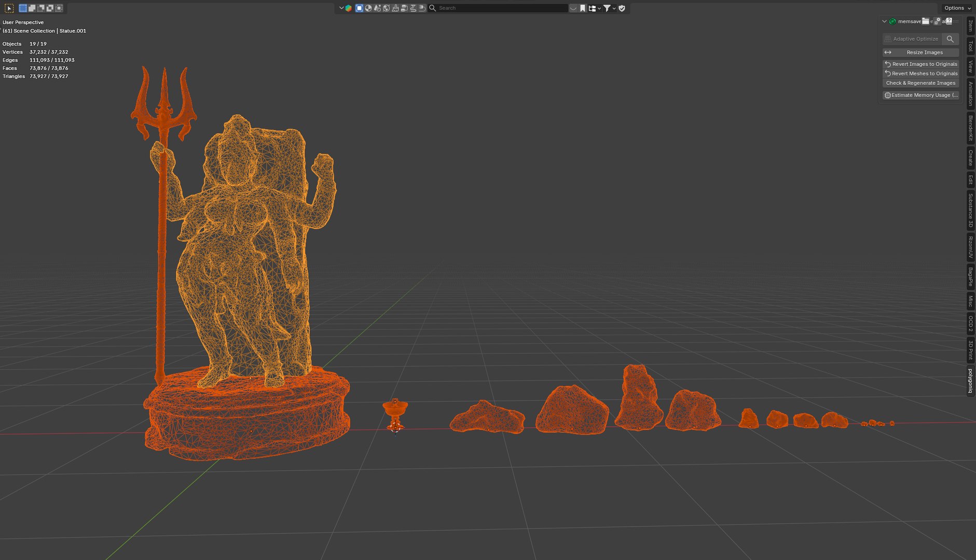Select the scenes asset type icon

377,8
